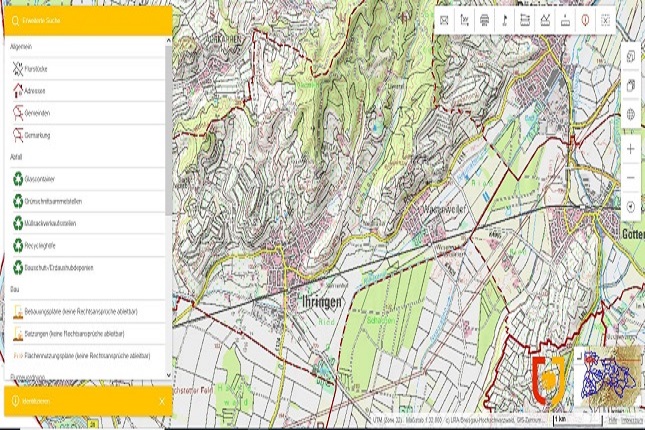Click the flag marker tool in toolbar
The height and width of the screenshot is (430, 645).
coord(505,20)
